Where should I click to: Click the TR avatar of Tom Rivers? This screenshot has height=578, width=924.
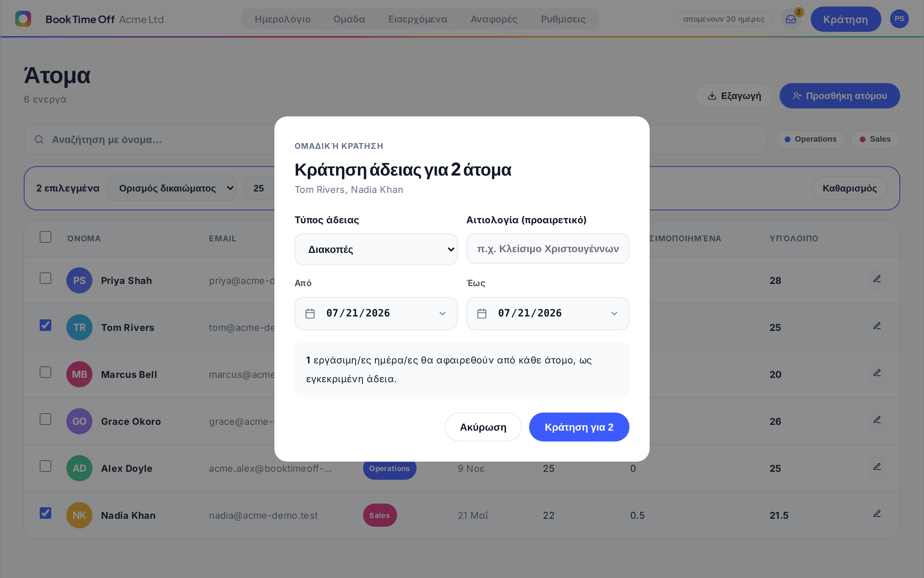coord(79,327)
